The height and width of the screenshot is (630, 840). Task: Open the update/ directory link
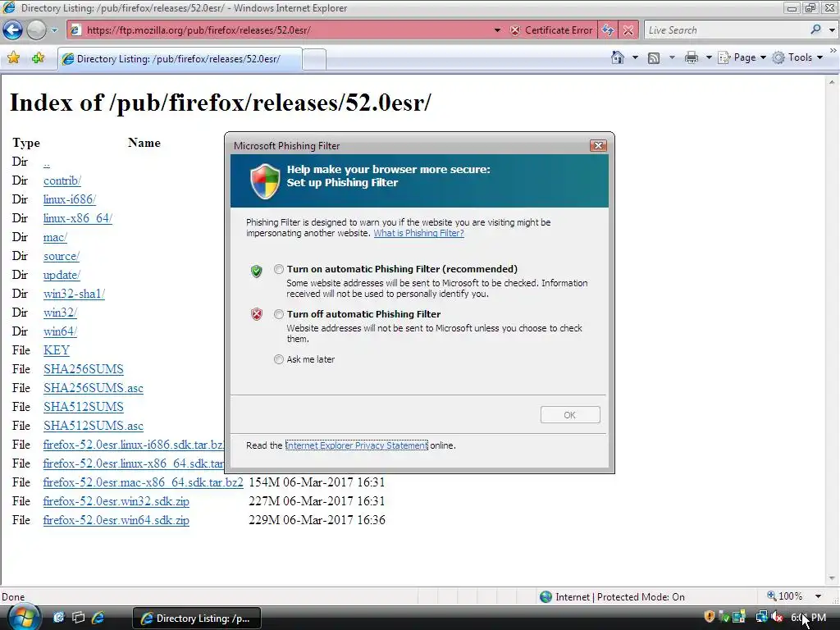tap(62, 275)
